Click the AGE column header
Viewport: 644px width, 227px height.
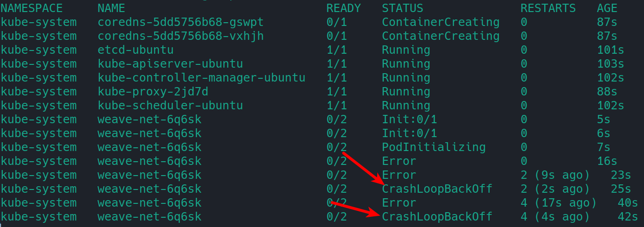[607, 8]
